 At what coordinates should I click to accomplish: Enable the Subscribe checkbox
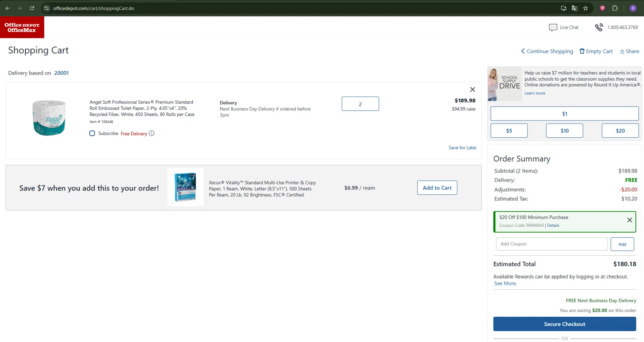[92, 133]
